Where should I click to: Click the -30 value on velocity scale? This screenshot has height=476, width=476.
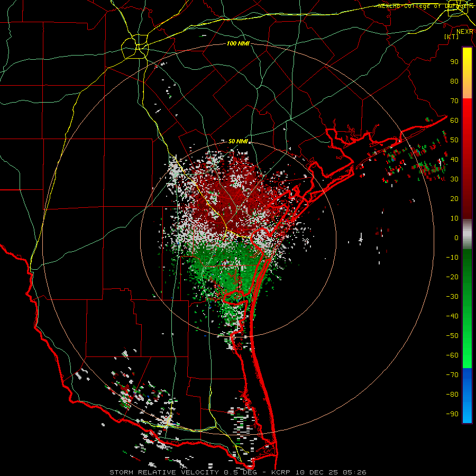point(452,297)
